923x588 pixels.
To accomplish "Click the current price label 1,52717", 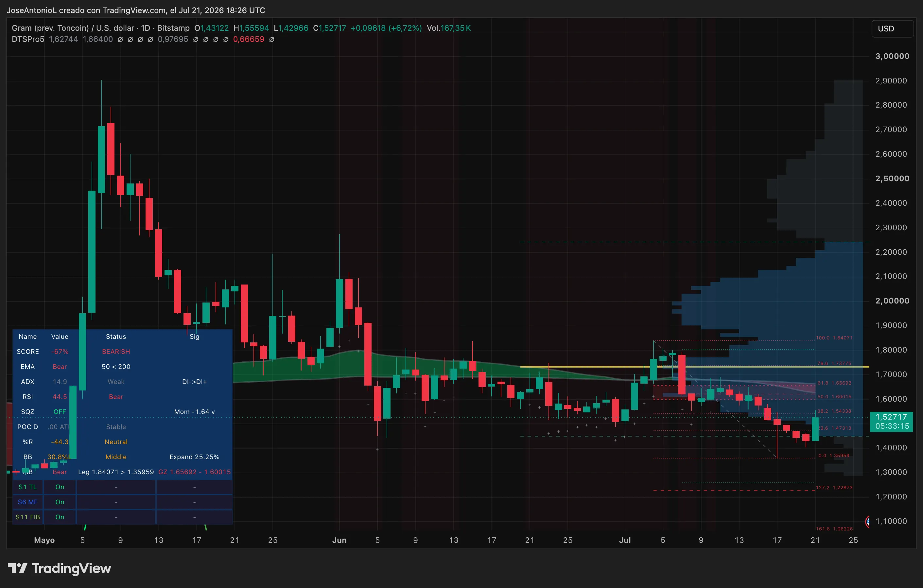I will pyautogui.click(x=891, y=417).
